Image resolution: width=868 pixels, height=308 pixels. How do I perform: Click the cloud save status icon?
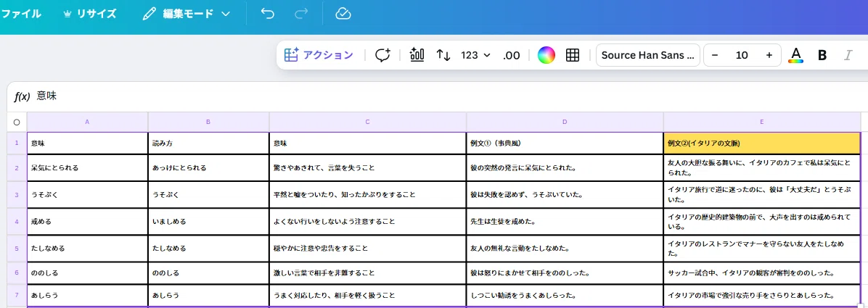344,14
